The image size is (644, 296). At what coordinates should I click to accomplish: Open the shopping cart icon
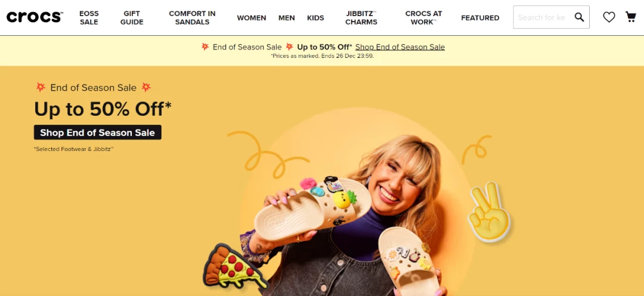pos(630,17)
